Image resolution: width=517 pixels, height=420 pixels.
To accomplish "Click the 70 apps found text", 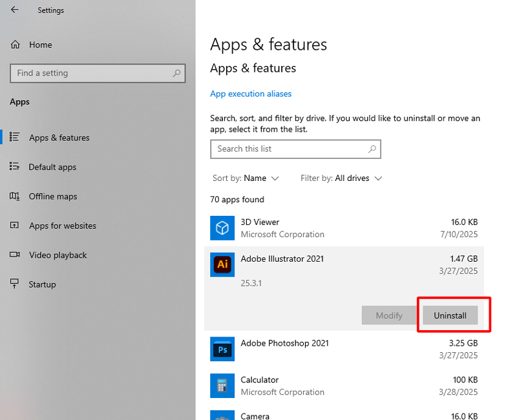I will tap(237, 200).
